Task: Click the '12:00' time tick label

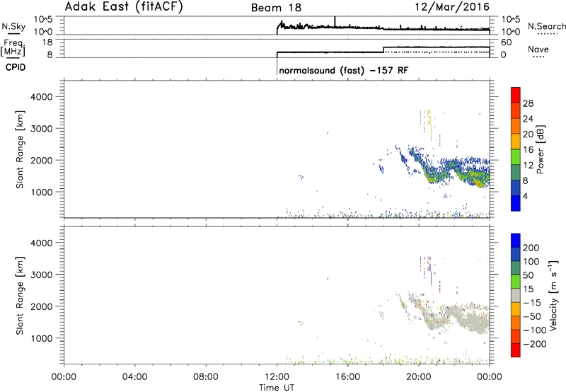Action: pos(277,377)
